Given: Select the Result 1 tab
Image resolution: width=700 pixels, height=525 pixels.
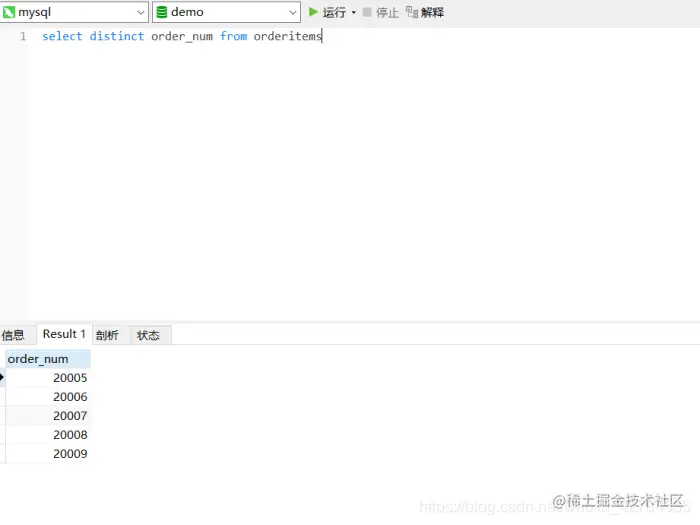Looking at the screenshot, I should tap(64, 334).
